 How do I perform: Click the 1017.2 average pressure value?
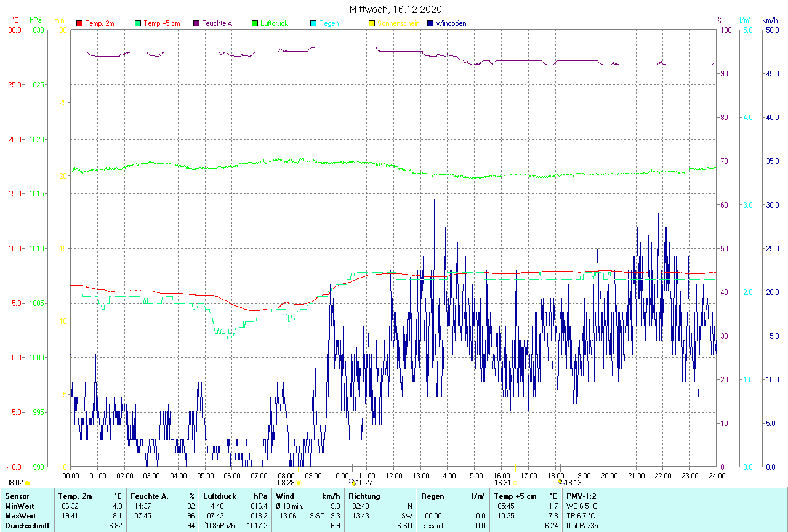(257, 526)
